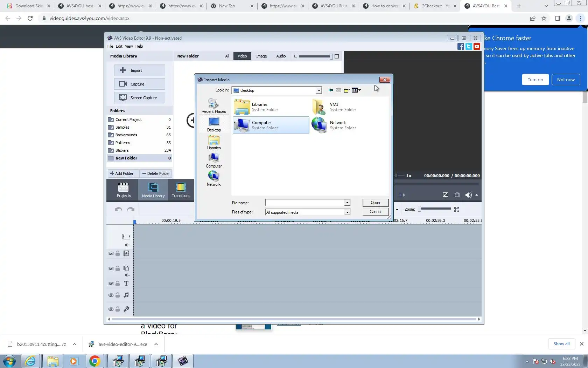The width and height of the screenshot is (588, 368).
Task: Click the video effects track star icon
Action: (x=126, y=253)
